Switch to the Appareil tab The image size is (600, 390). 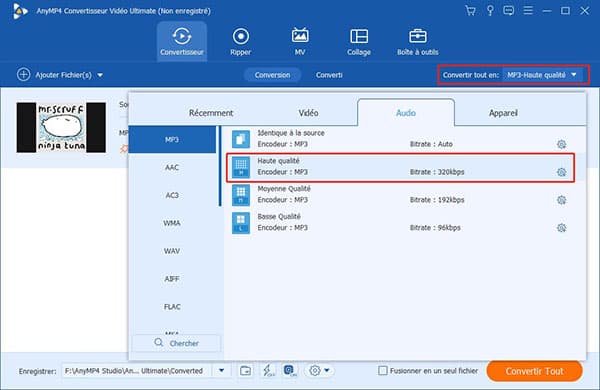503,113
